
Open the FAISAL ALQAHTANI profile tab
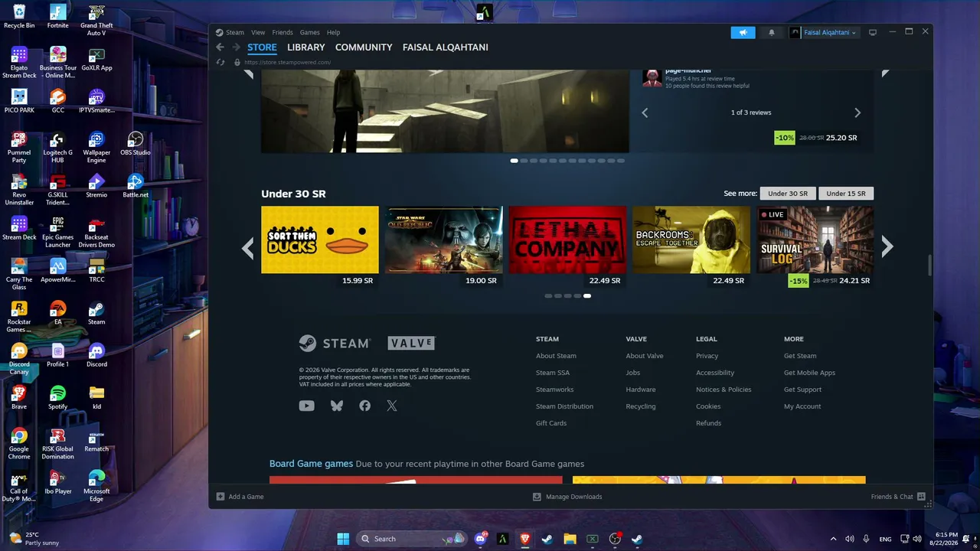(x=446, y=47)
